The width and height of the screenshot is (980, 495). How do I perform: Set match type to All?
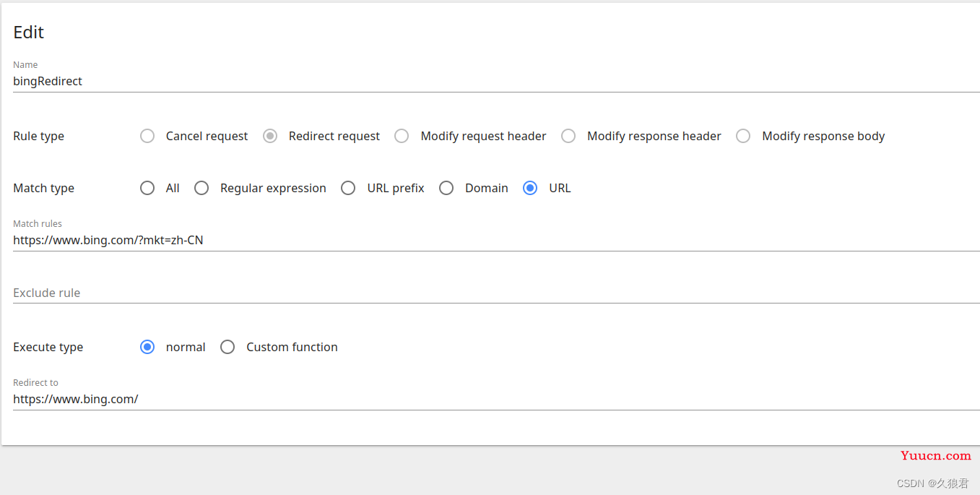click(147, 188)
